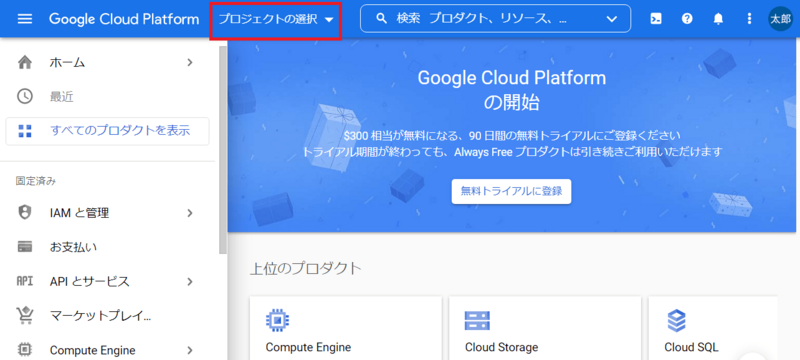Viewport: 800px width, 360px height.
Task: Show notifications via the bell icon
Action: coord(718,19)
